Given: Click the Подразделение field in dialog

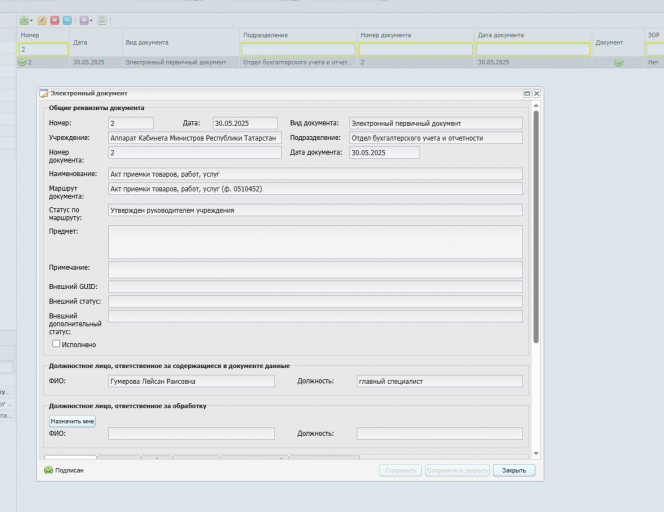Looking at the screenshot, I should (436, 138).
